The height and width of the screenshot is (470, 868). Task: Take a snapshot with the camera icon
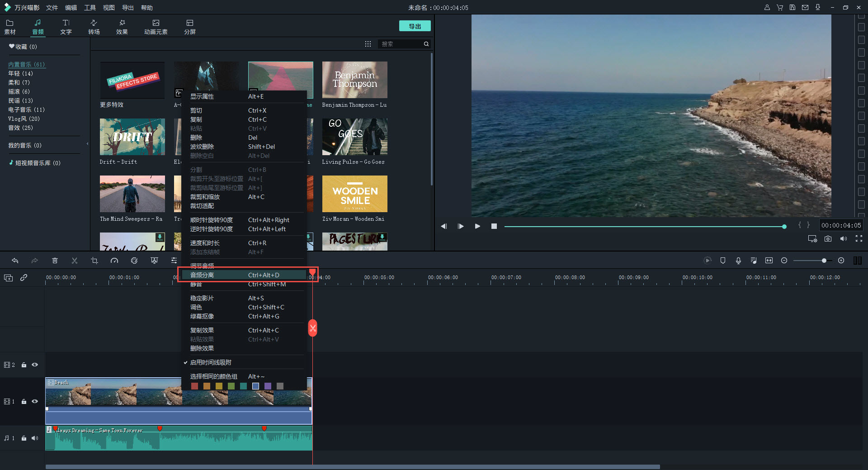[x=828, y=239]
